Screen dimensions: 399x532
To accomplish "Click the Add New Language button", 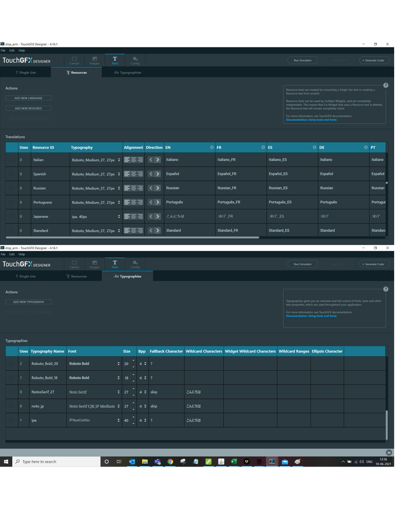I will 29,98.
